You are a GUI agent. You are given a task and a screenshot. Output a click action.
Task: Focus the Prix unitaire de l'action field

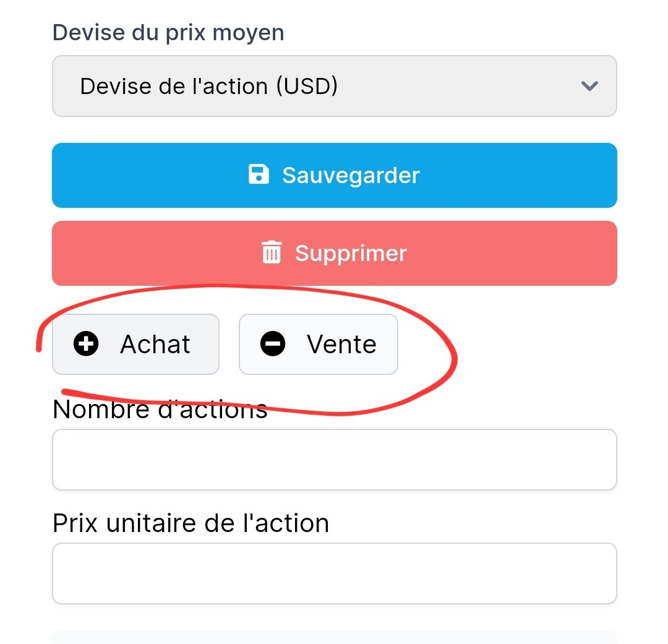(334, 573)
